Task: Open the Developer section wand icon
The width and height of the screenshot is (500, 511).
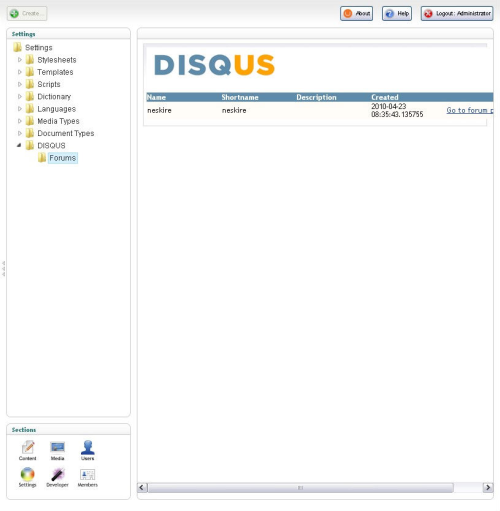Action: [57, 474]
